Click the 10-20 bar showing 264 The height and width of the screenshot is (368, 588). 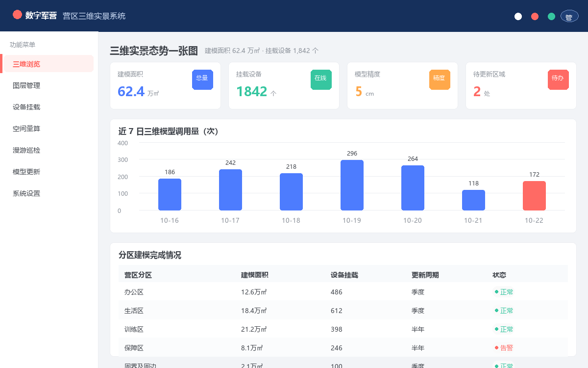(x=413, y=188)
